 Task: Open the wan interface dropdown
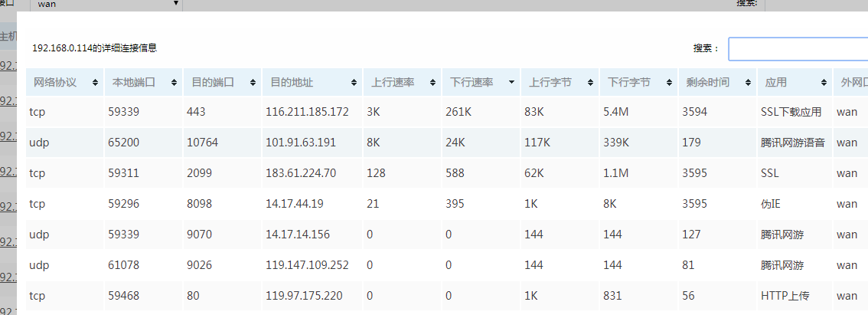[x=106, y=4]
